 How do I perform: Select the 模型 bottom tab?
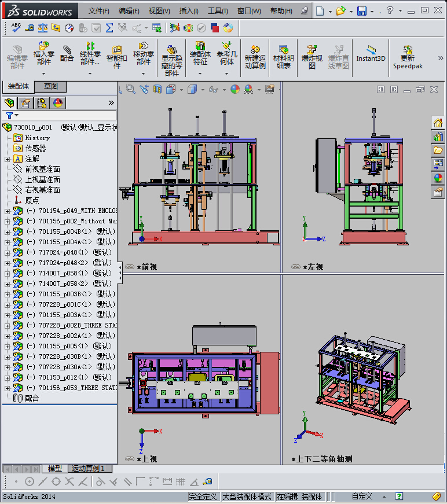point(54,469)
